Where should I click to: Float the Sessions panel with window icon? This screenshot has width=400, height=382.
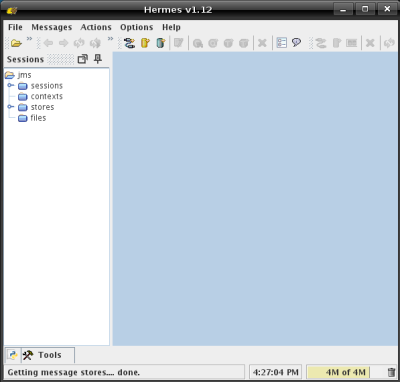coord(83,59)
